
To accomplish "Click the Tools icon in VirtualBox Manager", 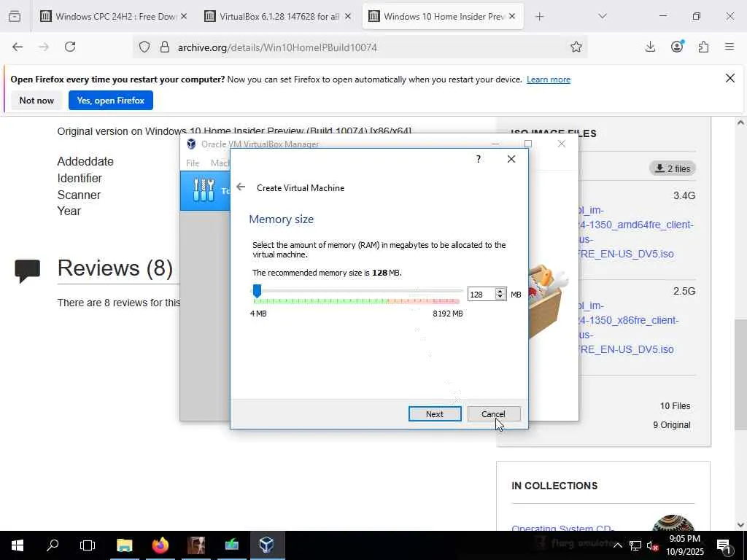I will coord(204,190).
